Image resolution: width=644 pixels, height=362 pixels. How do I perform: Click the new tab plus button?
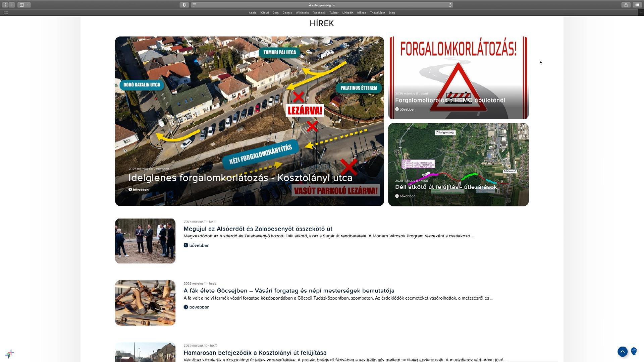[x=641, y=13]
